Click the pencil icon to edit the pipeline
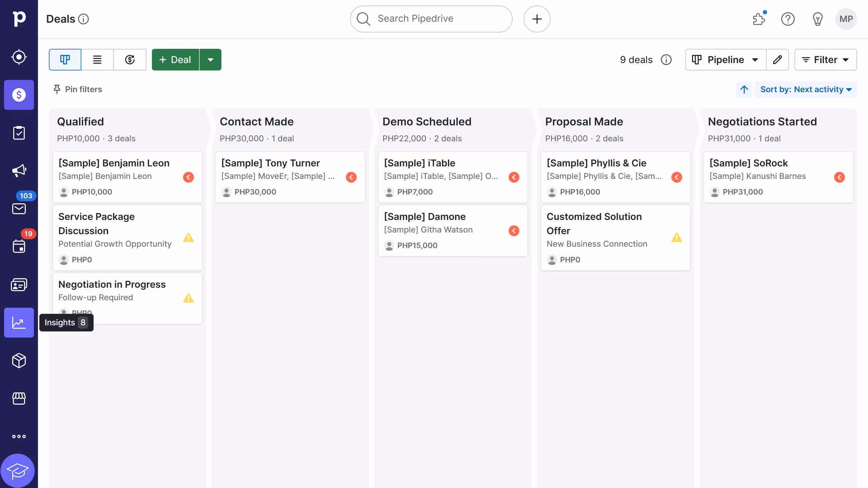Screen dimensions: 868x488 tap(778, 59)
